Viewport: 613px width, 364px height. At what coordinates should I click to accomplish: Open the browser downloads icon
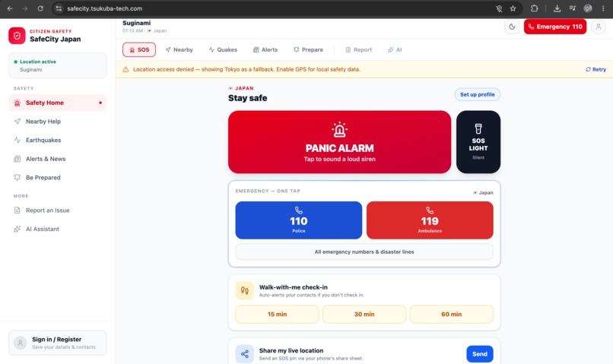tap(557, 8)
